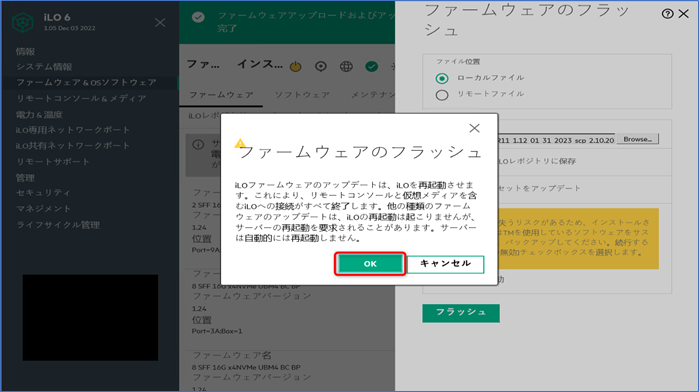Click キャンセル in the flash dialog
Image resolution: width=699 pixels, height=392 pixels.
click(445, 264)
